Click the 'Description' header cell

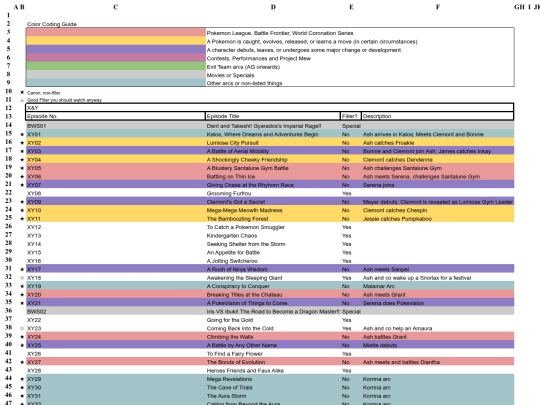pos(438,116)
